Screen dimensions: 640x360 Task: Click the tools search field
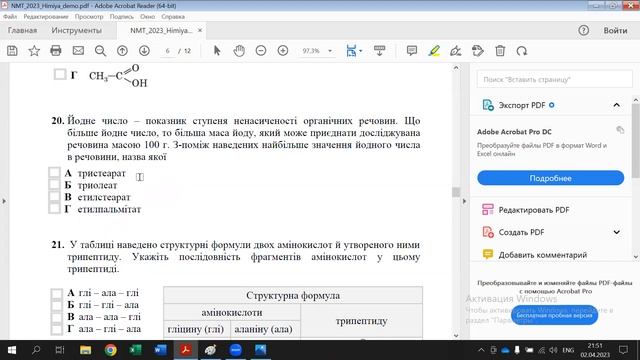pyautogui.click(x=554, y=79)
